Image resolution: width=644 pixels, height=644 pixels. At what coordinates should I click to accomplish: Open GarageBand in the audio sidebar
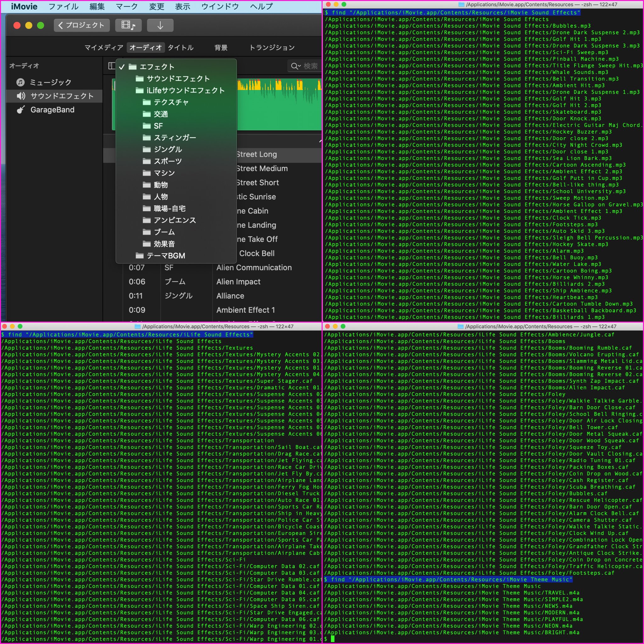pos(46,110)
